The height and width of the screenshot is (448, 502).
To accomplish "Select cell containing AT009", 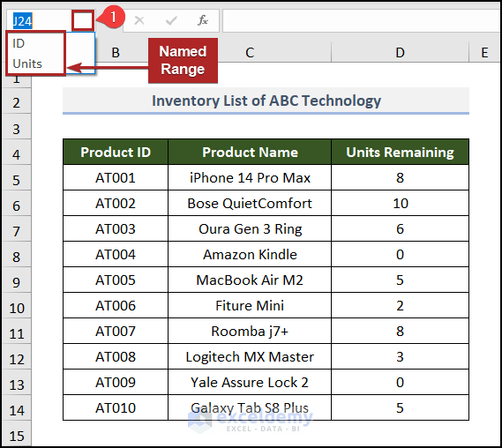I will (x=116, y=383).
